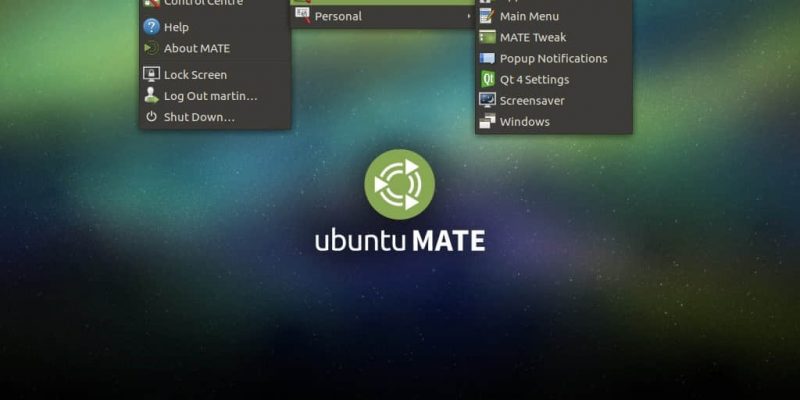This screenshot has height=400, width=800.
Task: Open the Help menu entry
Action: click(x=215, y=27)
